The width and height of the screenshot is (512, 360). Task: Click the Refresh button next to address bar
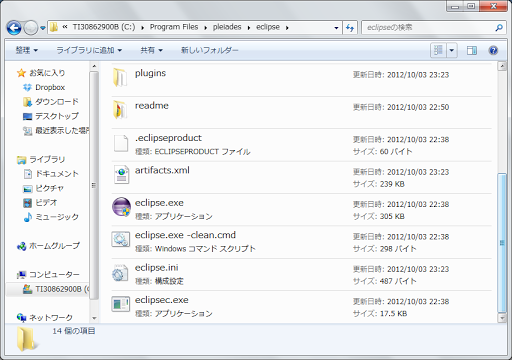(x=350, y=28)
